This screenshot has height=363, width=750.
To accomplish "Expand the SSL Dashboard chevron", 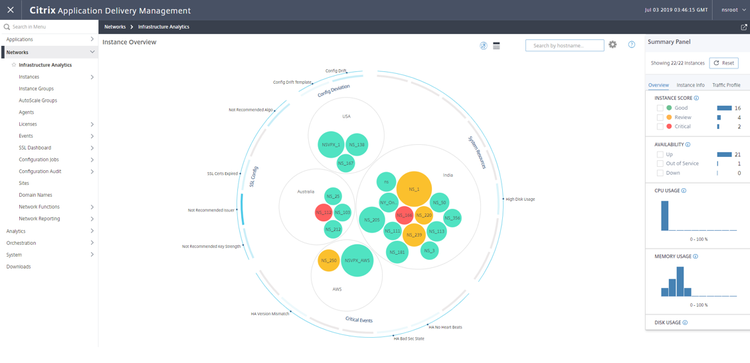I will point(92,148).
